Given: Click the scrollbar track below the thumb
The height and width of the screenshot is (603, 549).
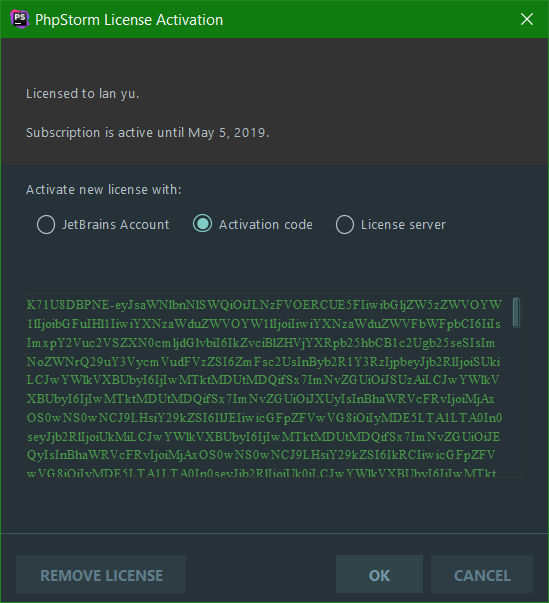Looking at the screenshot, I should pos(516,403).
